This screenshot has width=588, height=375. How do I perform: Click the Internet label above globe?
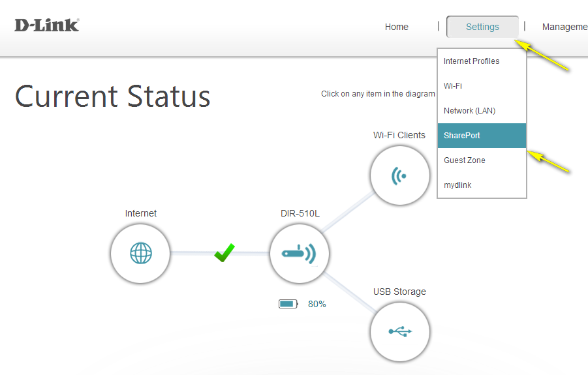141,213
